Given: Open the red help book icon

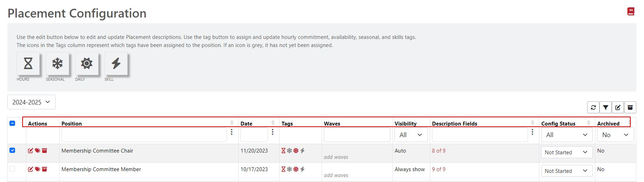Looking at the screenshot, I should click(631, 12).
